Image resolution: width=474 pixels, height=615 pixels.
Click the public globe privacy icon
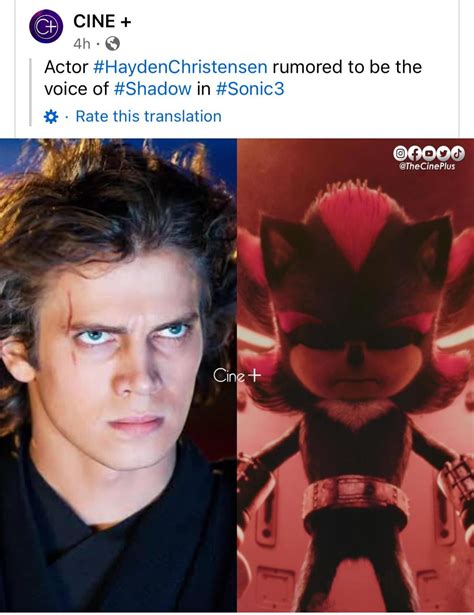[x=113, y=44]
